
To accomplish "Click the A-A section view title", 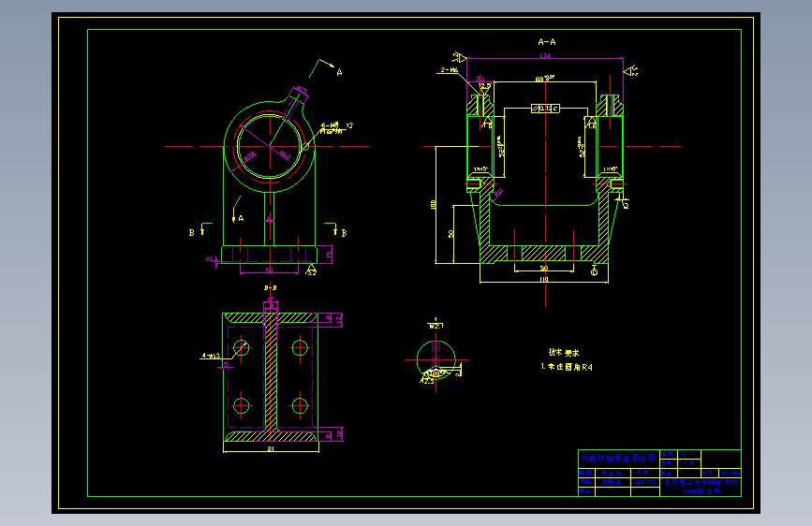I will coord(547,42).
